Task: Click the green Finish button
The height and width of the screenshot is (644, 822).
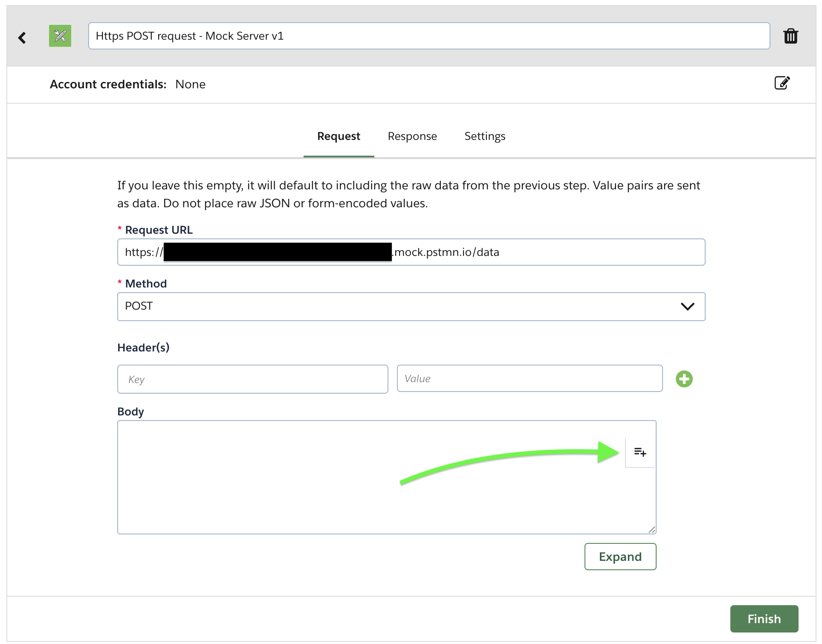Action: pyautogui.click(x=764, y=618)
